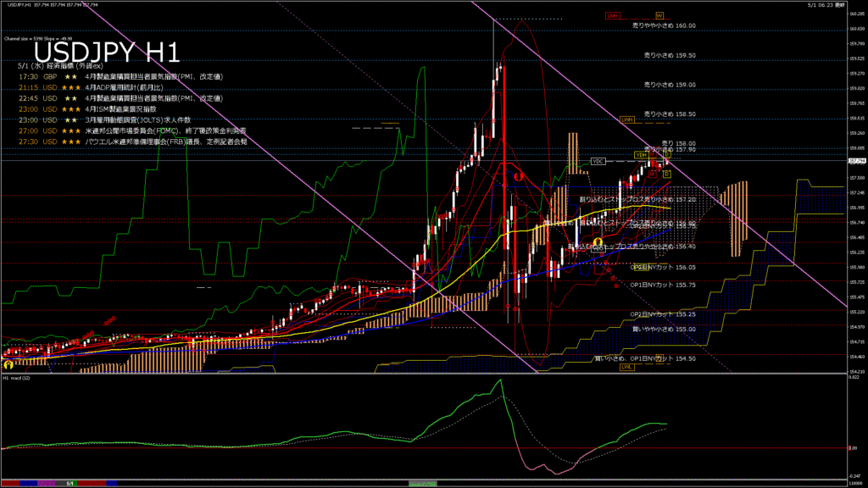Click the 5/1 date marker on timeline
Screen dimensions: 868x488
point(71,483)
